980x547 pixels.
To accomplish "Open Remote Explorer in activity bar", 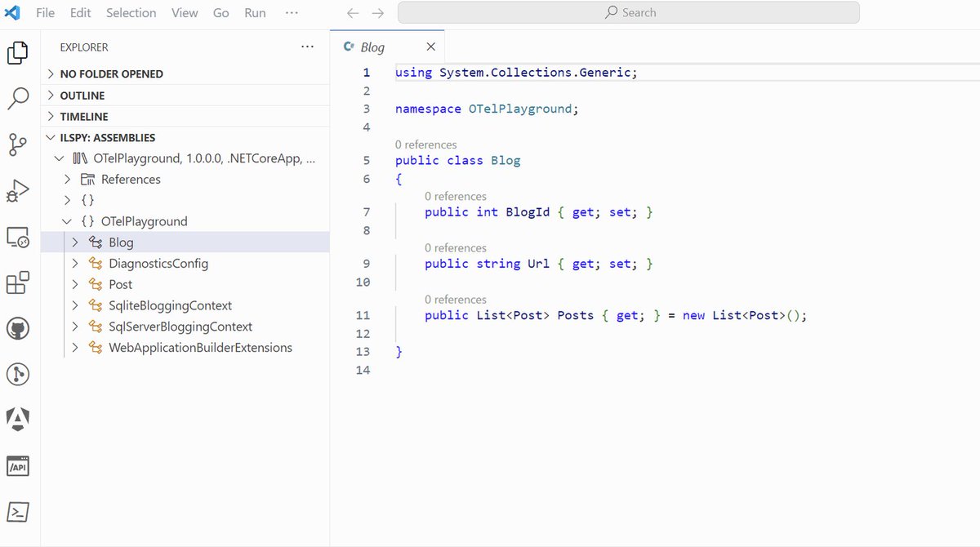I will tap(18, 238).
